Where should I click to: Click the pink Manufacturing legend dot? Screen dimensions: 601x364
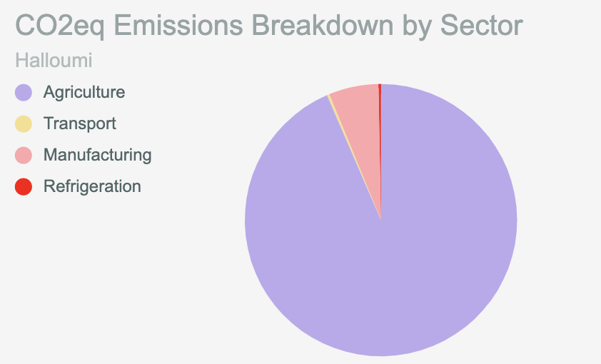tap(24, 155)
